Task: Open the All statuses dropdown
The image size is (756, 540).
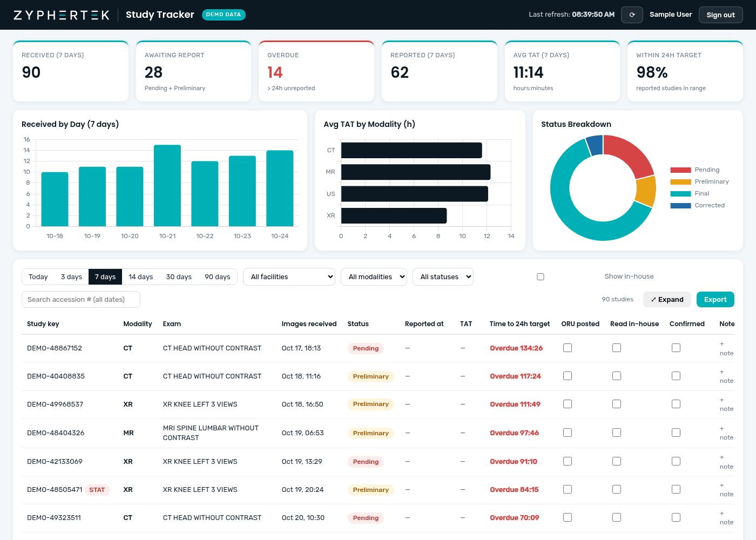Action: point(443,277)
